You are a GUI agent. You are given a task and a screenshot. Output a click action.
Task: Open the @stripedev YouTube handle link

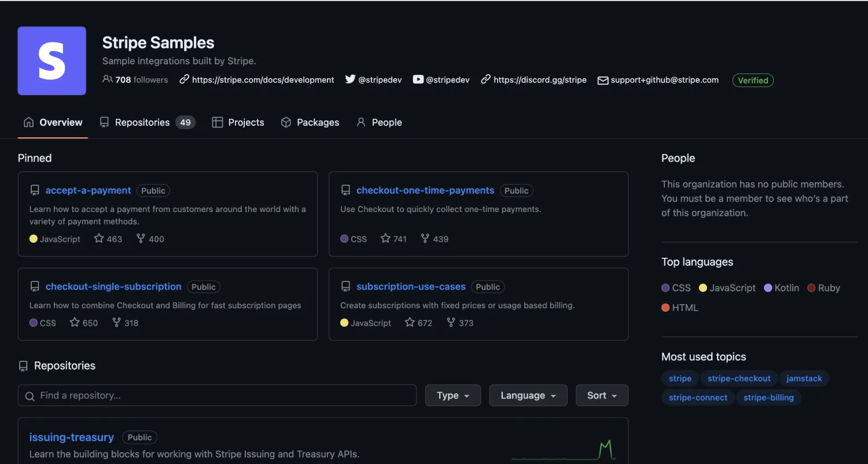[448, 80]
